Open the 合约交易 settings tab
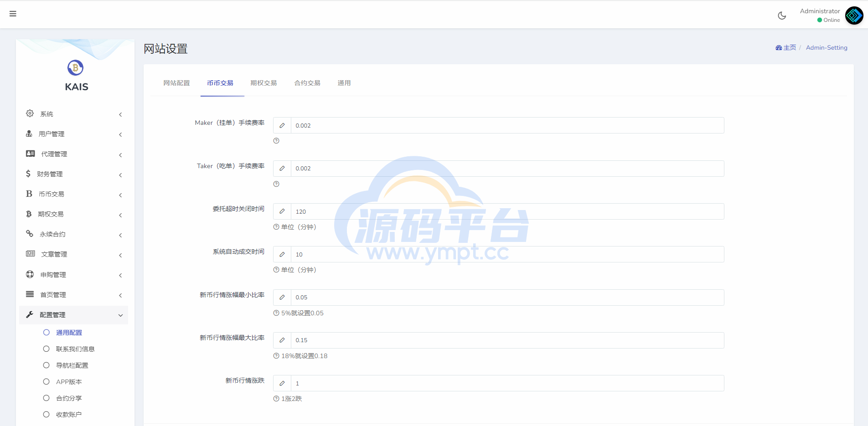The image size is (868, 426). click(307, 83)
